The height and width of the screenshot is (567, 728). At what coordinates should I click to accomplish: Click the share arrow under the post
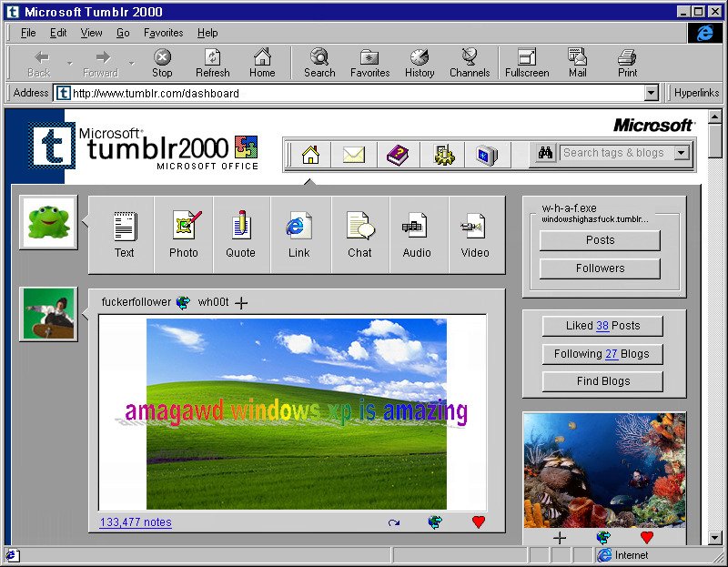click(394, 523)
